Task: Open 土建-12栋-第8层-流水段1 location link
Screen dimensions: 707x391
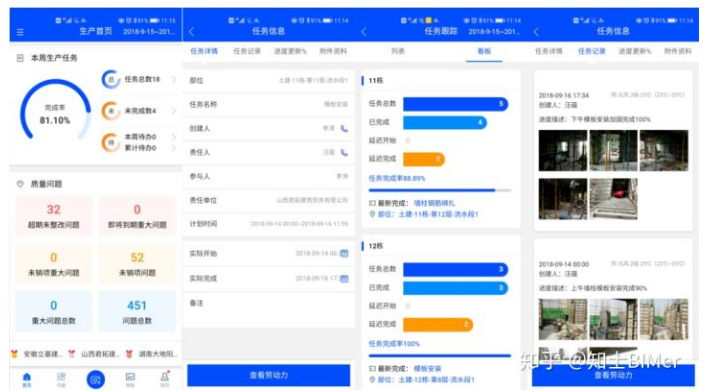Action: pos(436,380)
